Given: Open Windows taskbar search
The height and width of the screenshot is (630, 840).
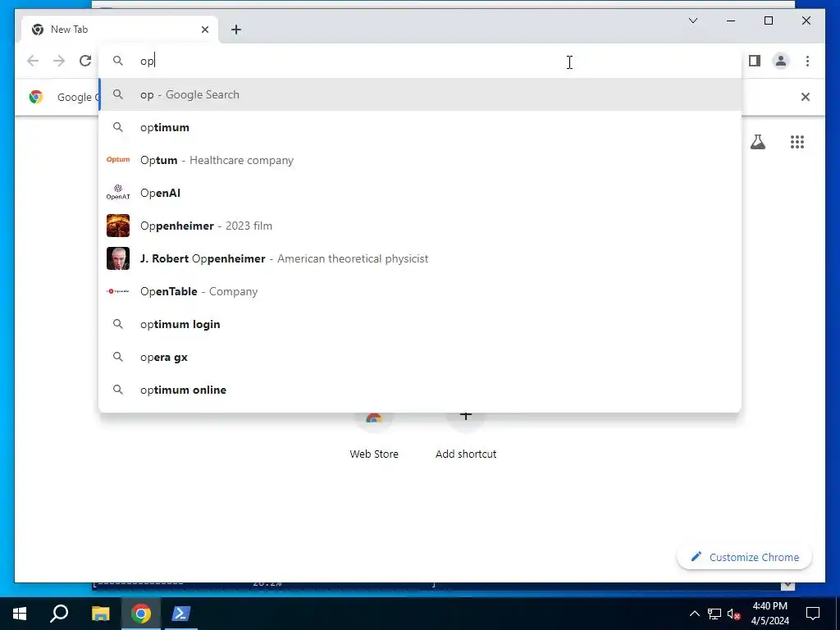Looking at the screenshot, I should click(59, 614).
